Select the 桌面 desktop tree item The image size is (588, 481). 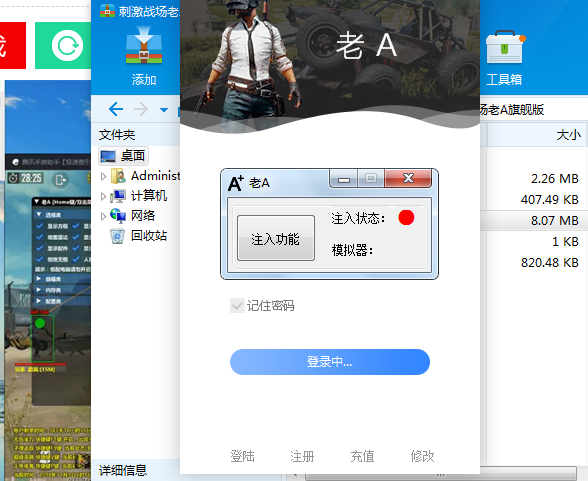(123, 156)
